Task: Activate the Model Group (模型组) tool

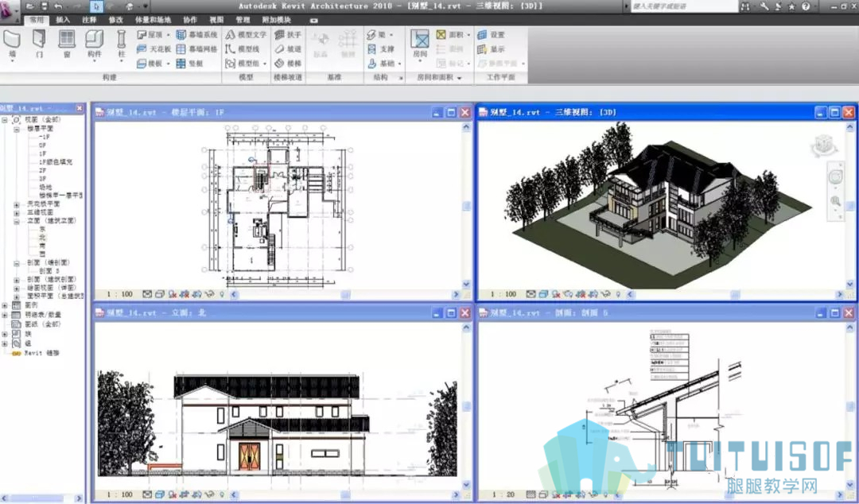Action: point(242,64)
